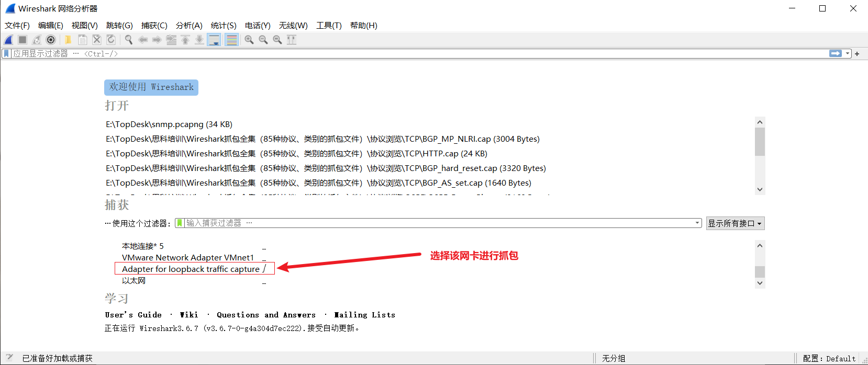This screenshot has width=868, height=365.
Task: Expand capture filter dropdown arrow
Action: [x=697, y=223]
